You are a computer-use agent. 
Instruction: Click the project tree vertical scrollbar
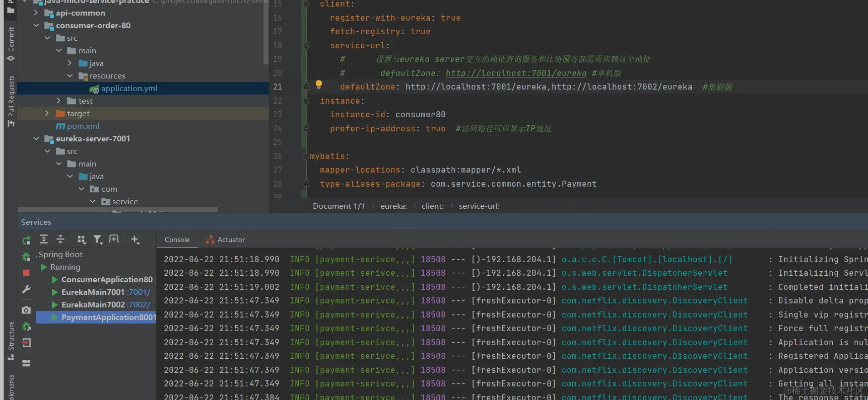265,32
